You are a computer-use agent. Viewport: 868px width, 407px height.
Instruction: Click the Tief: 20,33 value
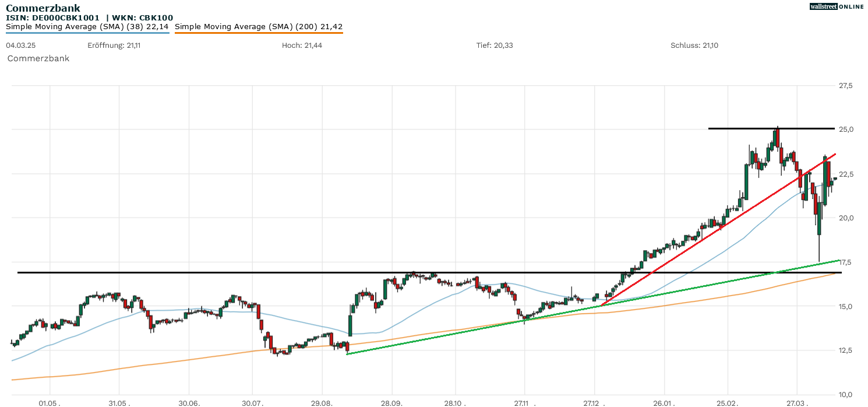tap(495, 45)
